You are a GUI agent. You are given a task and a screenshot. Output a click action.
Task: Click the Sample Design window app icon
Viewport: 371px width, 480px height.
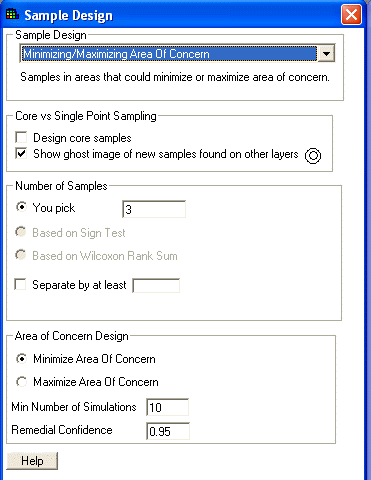coord(13,14)
